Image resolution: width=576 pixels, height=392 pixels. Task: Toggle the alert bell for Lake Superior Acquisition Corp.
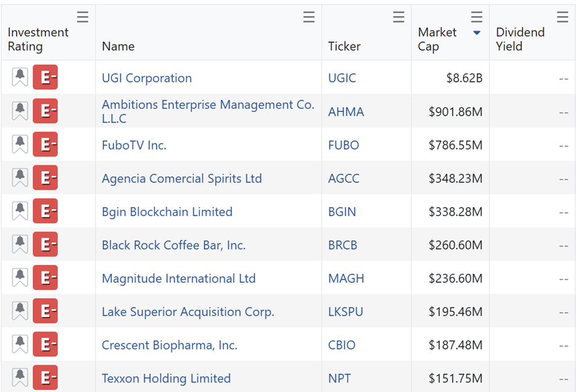(20, 311)
